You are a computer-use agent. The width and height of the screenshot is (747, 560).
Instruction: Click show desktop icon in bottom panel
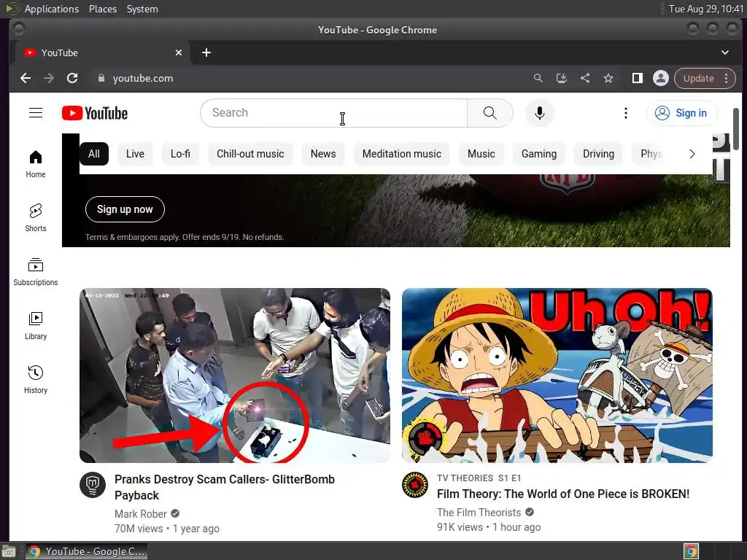tap(9, 551)
